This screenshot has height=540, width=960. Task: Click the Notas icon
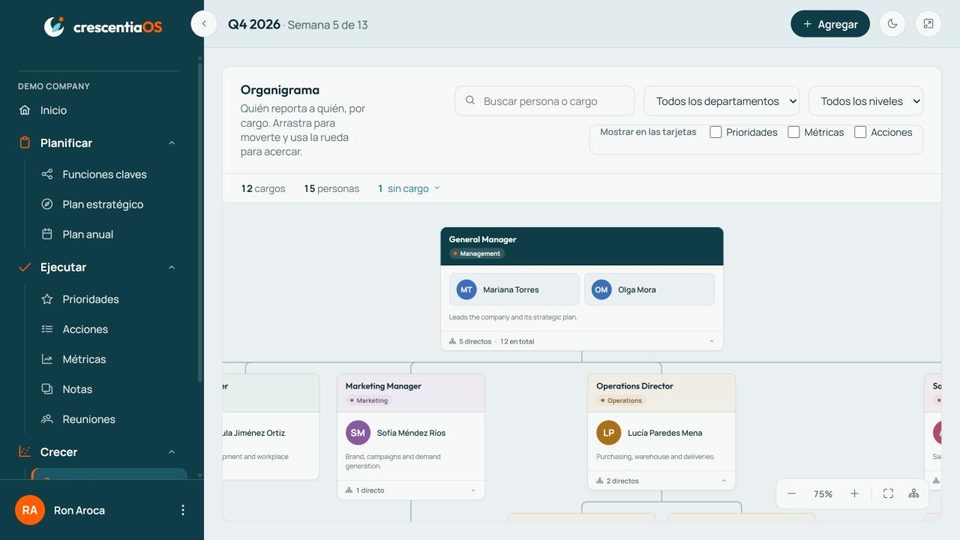(x=47, y=389)
